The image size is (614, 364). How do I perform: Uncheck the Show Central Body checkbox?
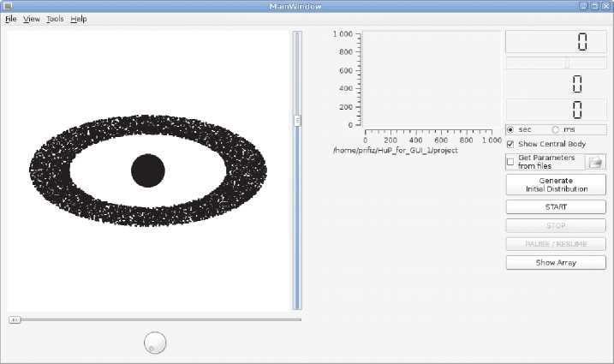coord(511,144)
